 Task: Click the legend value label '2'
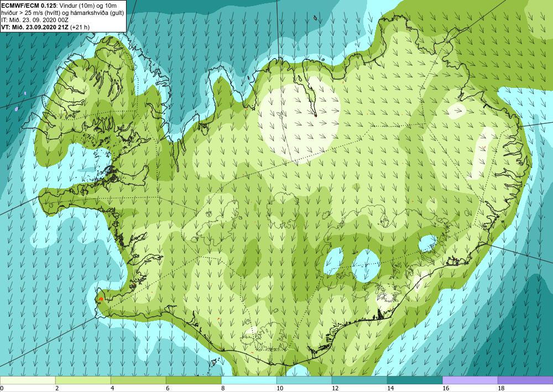(x=57, y=388)
